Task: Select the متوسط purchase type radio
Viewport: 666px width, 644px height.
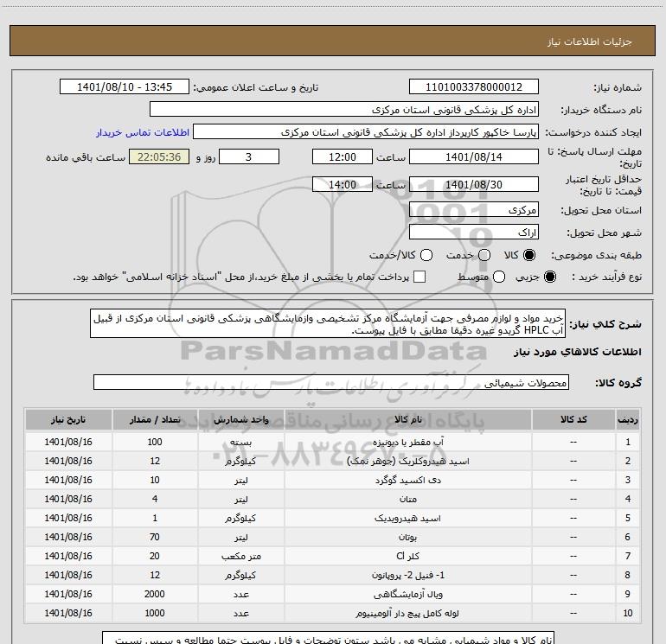Action: pos(499,277)
